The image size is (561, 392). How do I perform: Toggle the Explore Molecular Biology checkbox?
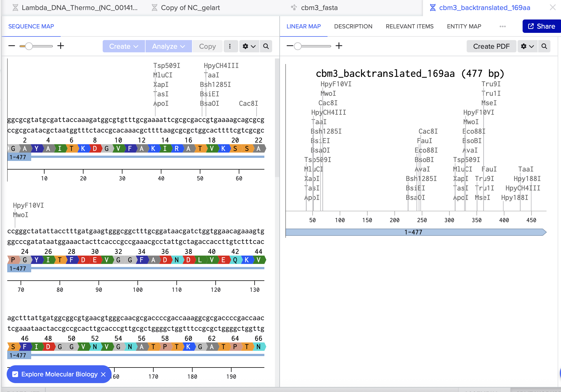coord(16,374)
